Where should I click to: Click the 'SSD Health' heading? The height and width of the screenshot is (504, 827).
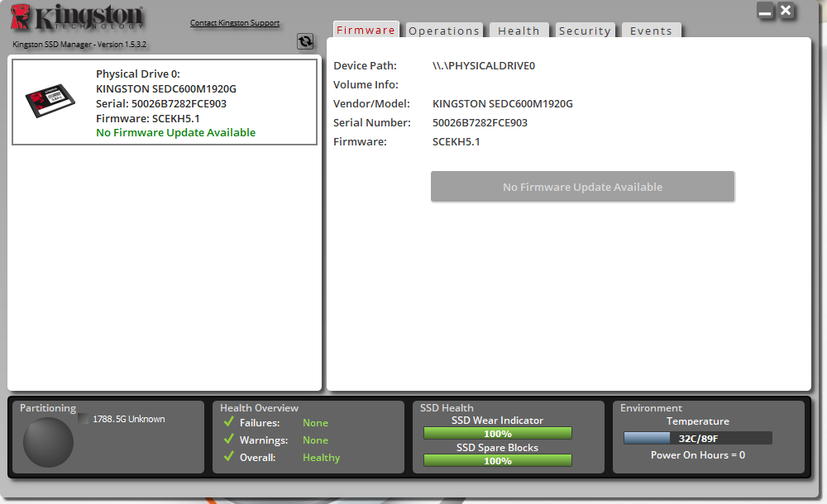pos(447,407)
